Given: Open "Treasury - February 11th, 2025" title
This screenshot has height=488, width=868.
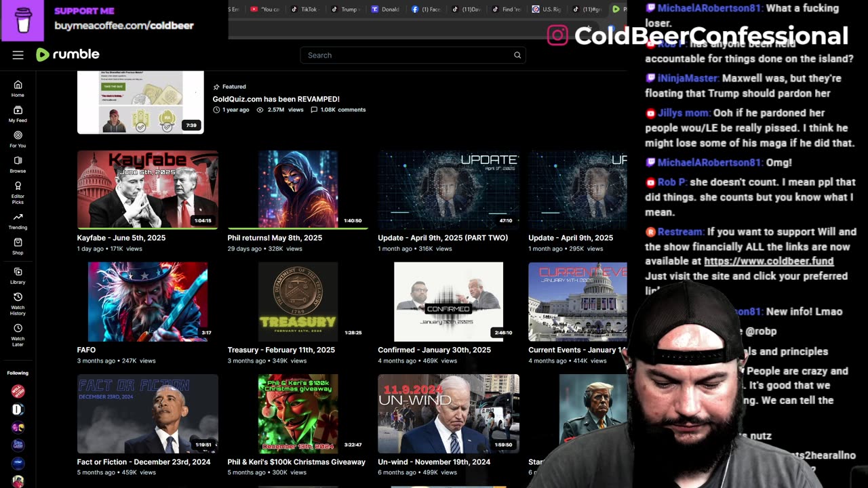Looking at the screenshot, I should click(281, 350).
